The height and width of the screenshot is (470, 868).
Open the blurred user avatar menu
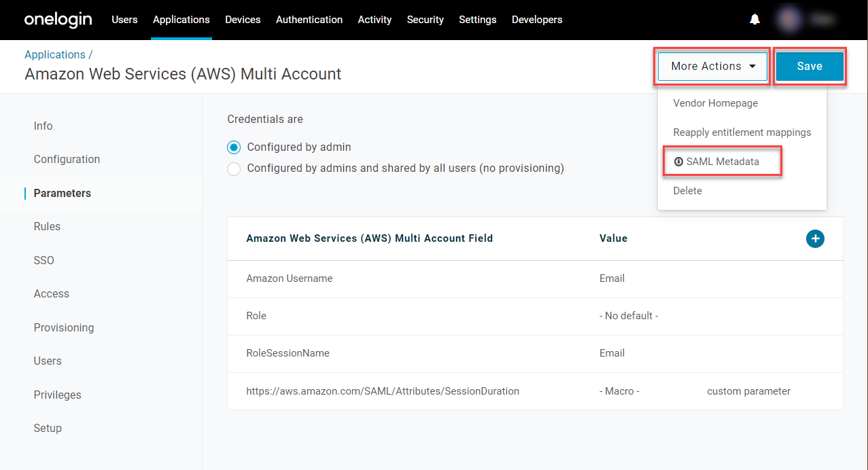coord(790,20)
